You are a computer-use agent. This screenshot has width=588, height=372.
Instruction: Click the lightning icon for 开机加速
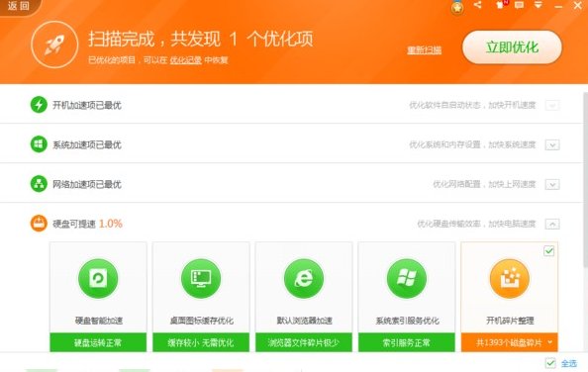[x=39, y=105]
